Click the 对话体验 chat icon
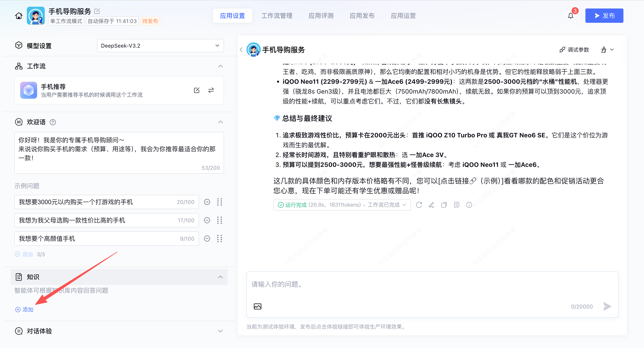The height and width of the screenshot is (348, 644). [x=19, y=331]
